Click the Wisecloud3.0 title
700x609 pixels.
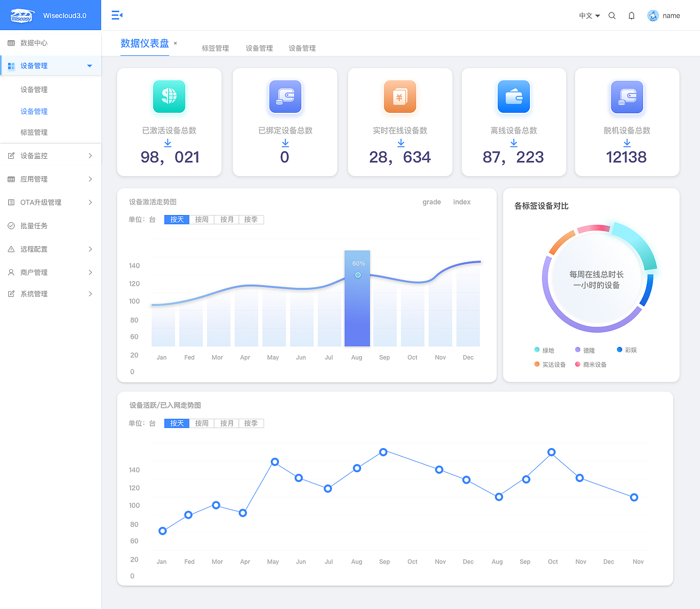pos(65,15)
